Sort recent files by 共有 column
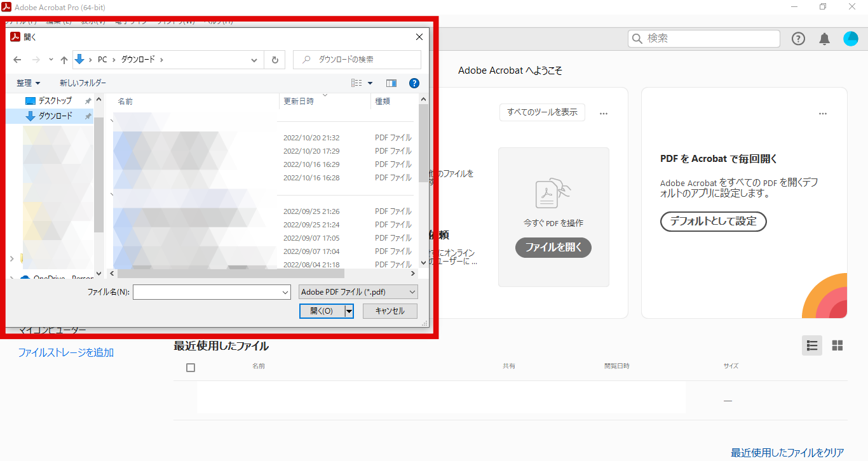Viewport: 868px width, 461px height. point(509,366)
